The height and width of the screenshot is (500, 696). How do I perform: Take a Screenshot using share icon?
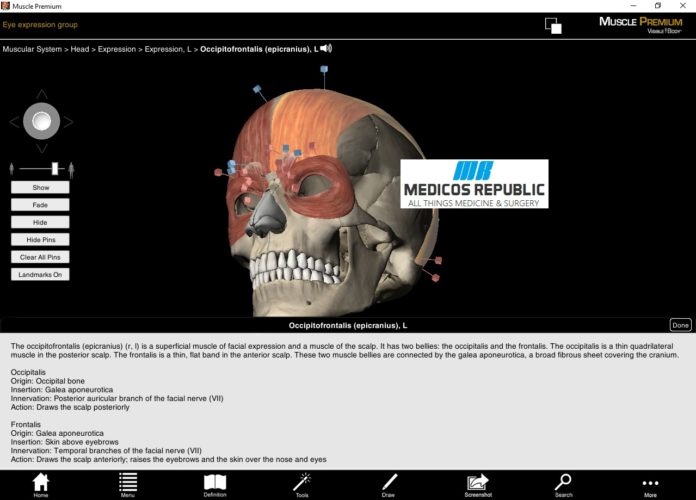click(478, 484)
